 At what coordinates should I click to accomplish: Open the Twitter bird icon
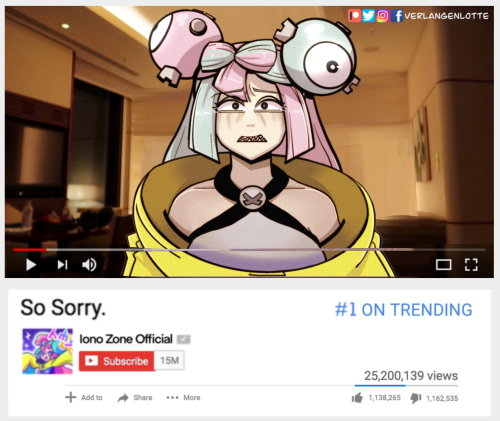pyautogui.click(x=368, y=16)
